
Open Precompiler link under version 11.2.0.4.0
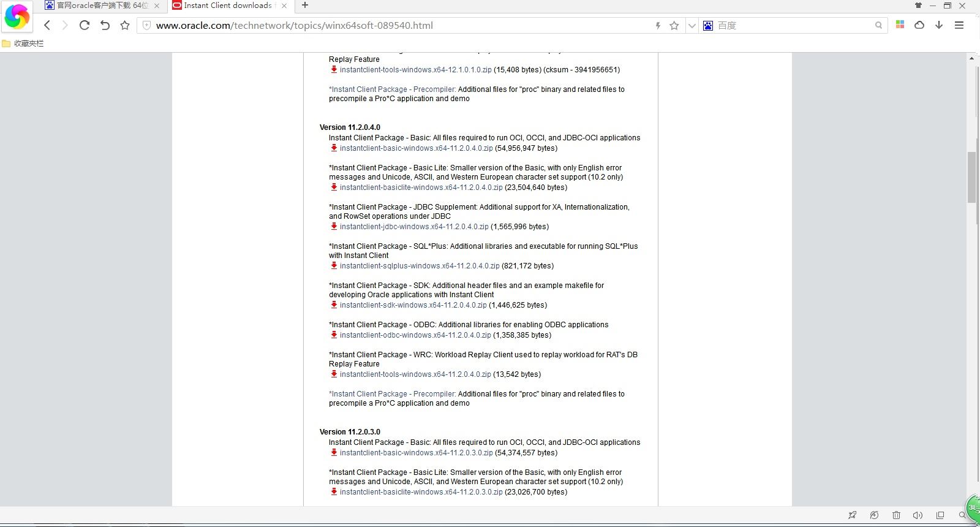click(393, 394)
